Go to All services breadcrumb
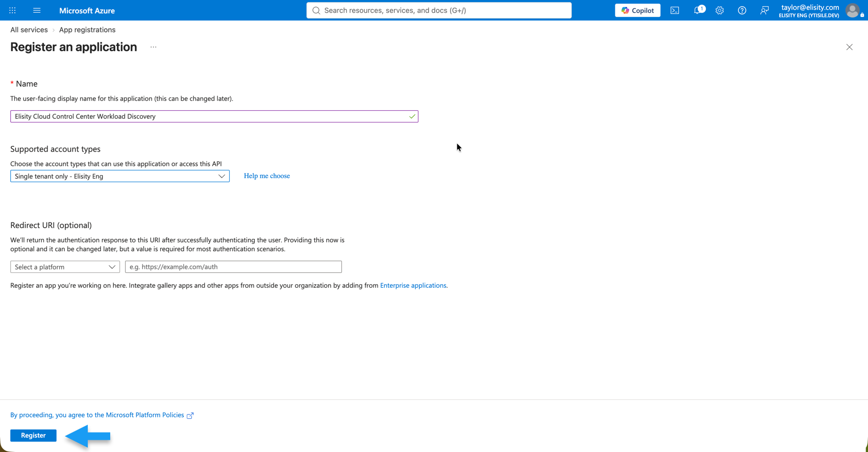This screenshot has width=868, height=452. (x=29, y=30)
